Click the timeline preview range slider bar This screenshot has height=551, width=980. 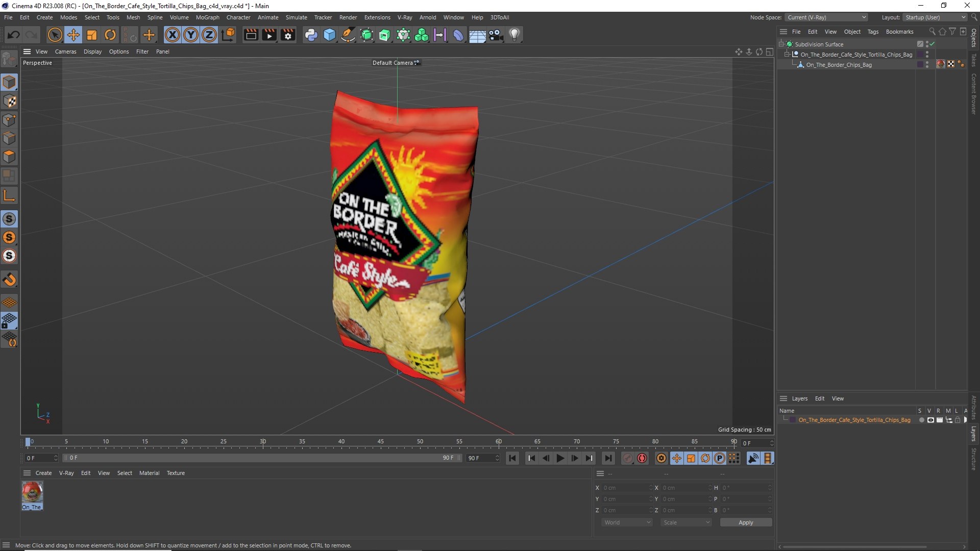262,458
